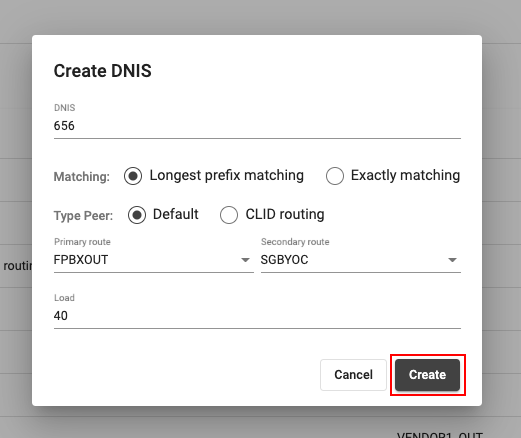The width and height of the screenshot is (521, 438).
Task: Select Longest prefix matching radio button
Action: pyautogui.click(x=133, y=176)
